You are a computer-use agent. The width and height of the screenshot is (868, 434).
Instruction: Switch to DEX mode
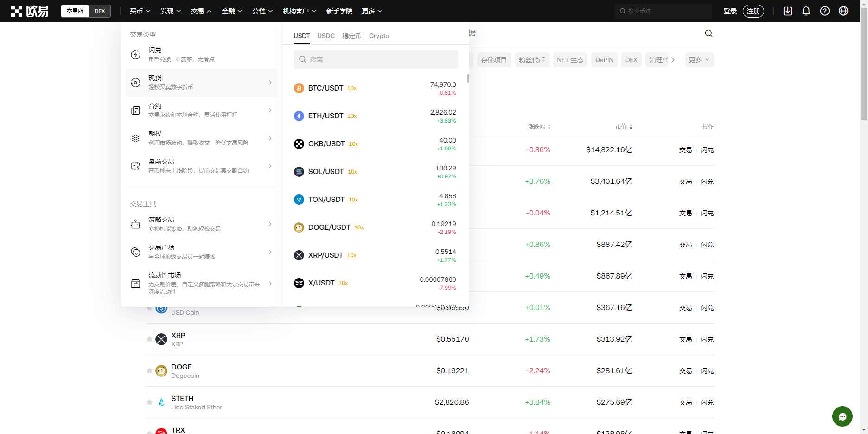pyautogui.click(x=100, y=11)
